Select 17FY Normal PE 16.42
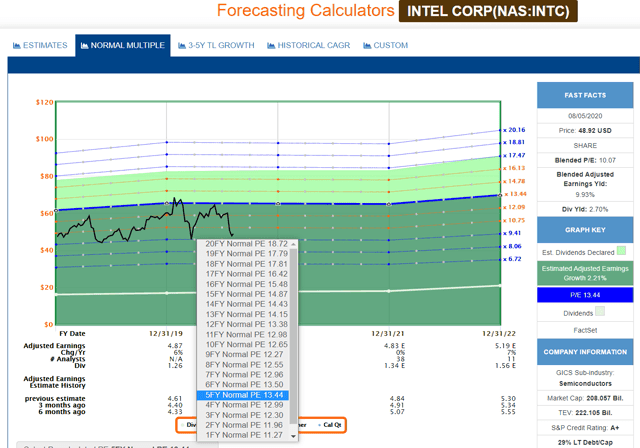Viewport: 640px width, 448px height. point(247,274)
